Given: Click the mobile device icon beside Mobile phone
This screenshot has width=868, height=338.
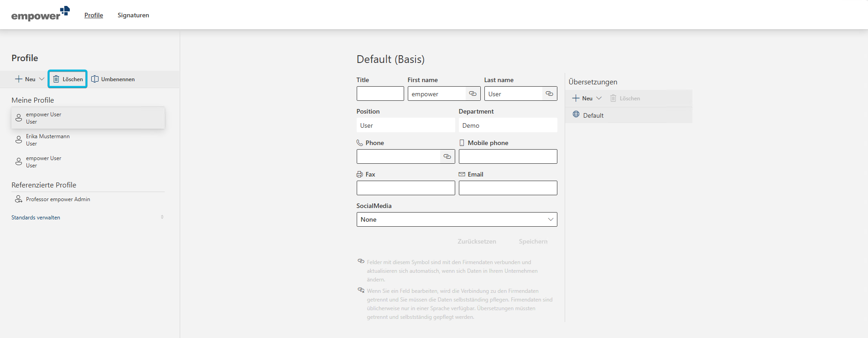Looking at the screenshot, I should tap(462, 143).
